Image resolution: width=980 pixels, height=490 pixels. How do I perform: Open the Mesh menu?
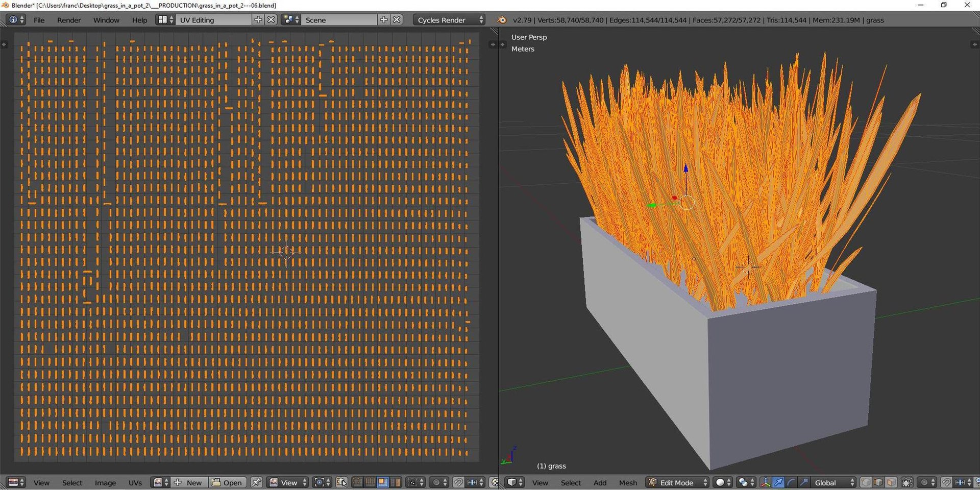pos(628,482)
